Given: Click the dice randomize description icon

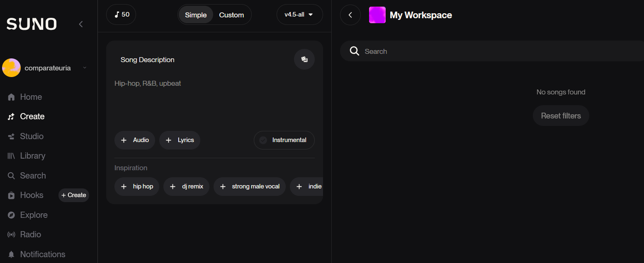Looking at the screenshot, I should click(304, 59).
